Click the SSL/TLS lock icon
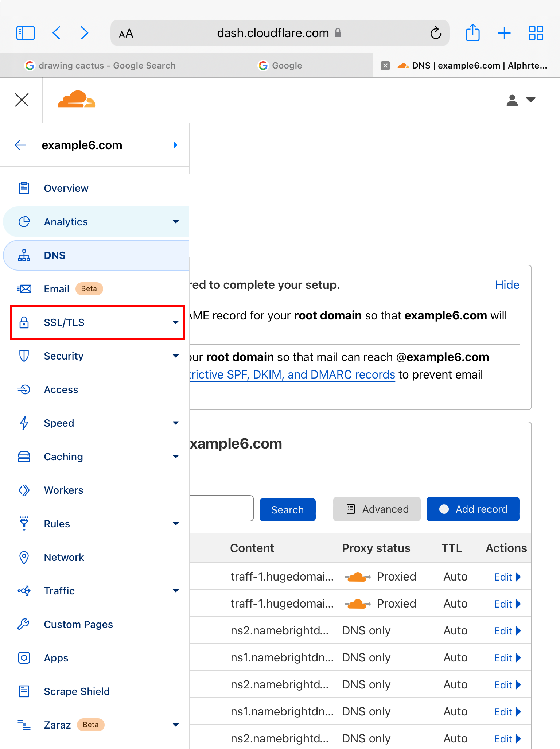Viewport: 560px width, 749px height. [x=24, y=322]
